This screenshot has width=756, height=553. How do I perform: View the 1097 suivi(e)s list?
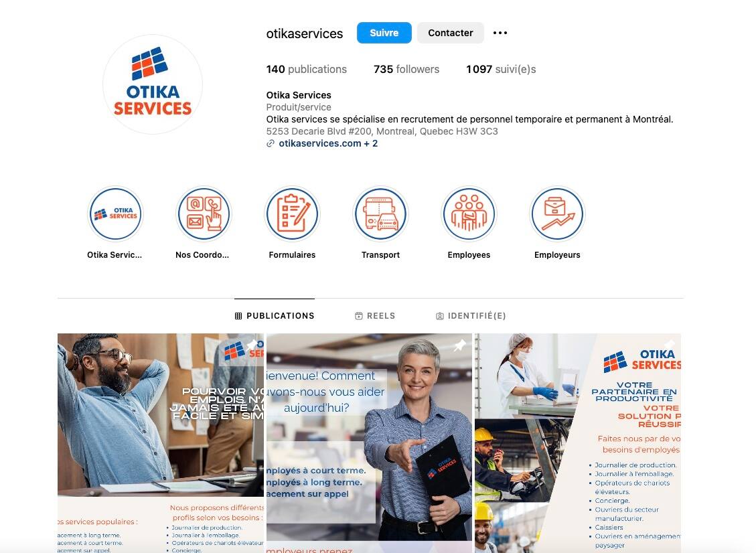point(501,69)
